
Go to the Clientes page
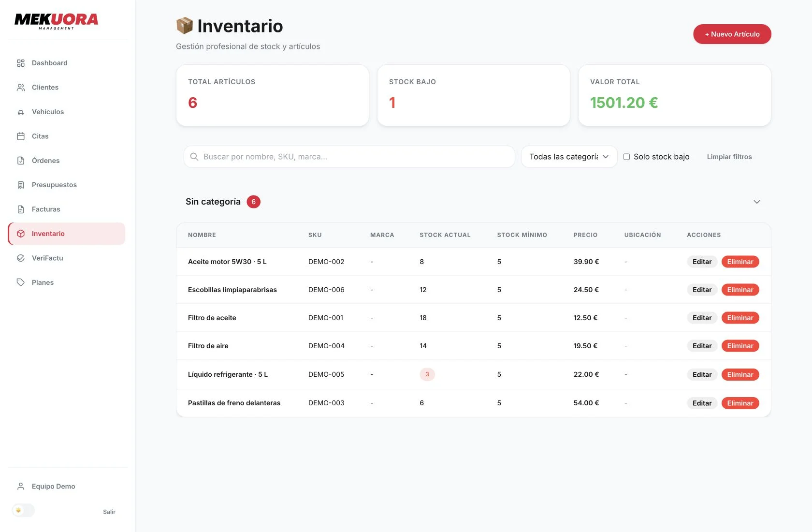66,88
